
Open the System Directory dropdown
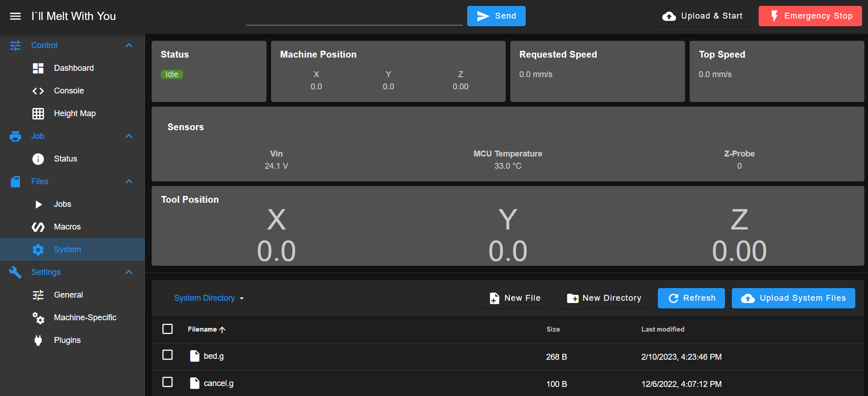point(209,298)
